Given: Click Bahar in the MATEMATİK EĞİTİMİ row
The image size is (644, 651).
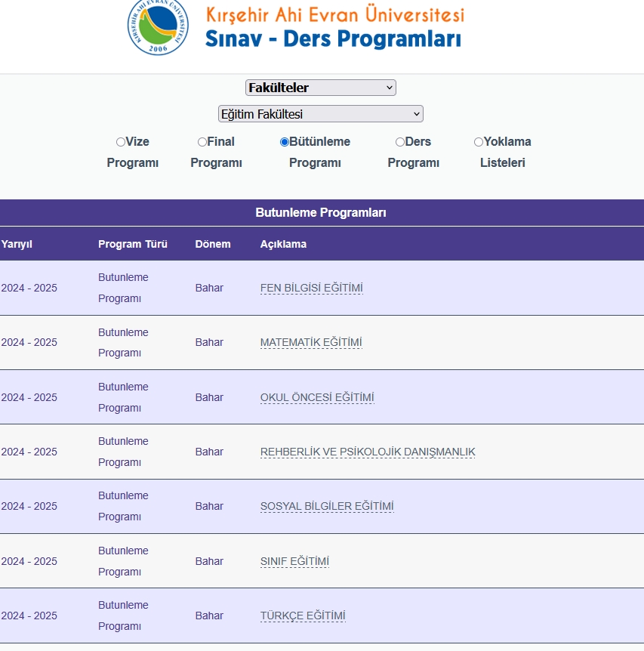Looking at the screenshot, I should [x=209, y=342].
